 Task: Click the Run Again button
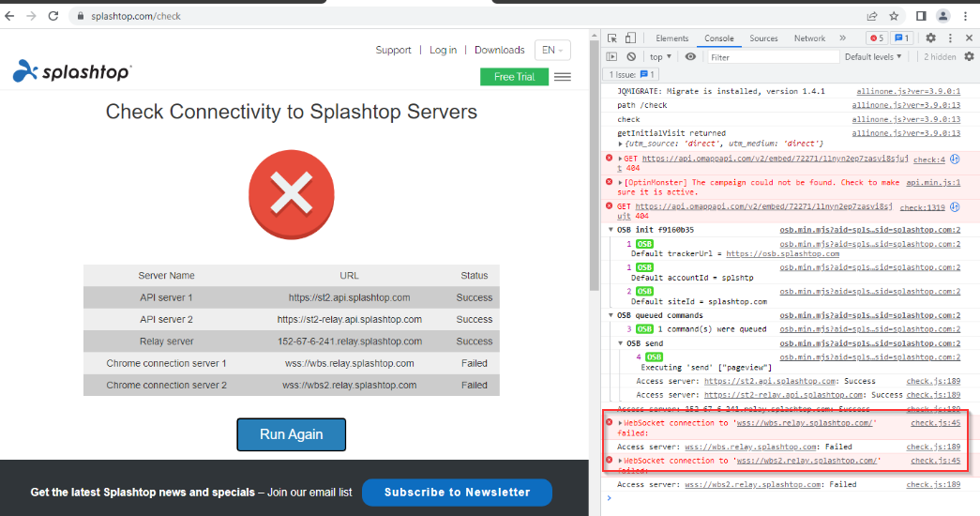pos(292,434)
